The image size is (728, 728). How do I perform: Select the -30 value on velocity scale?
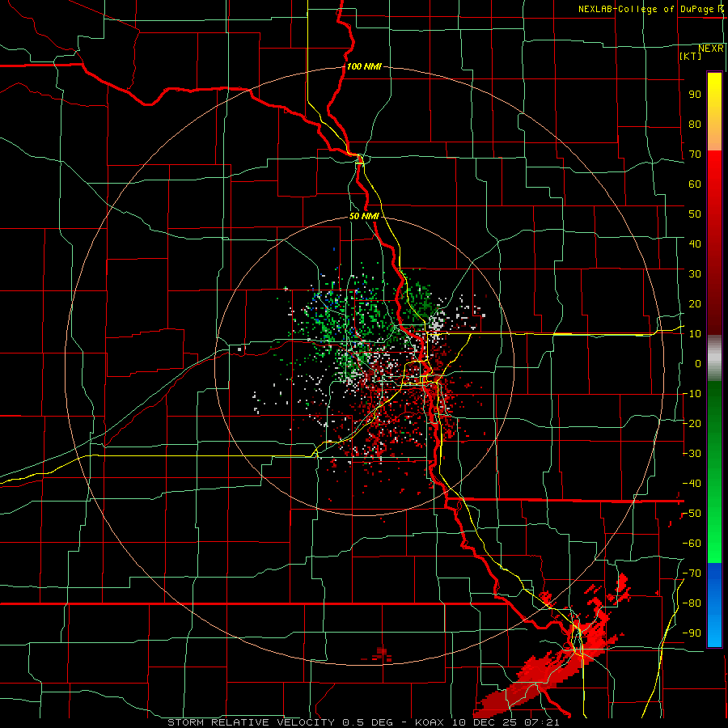click(692, 454)
